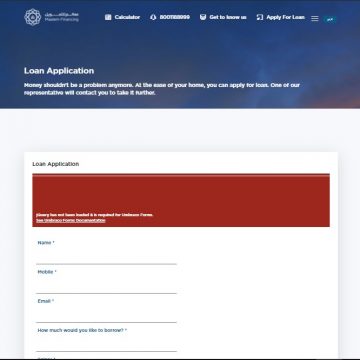The height and width of the screenshot is (360, 360).
Task: Click the Loan Application form title
Action: (56, 164)
